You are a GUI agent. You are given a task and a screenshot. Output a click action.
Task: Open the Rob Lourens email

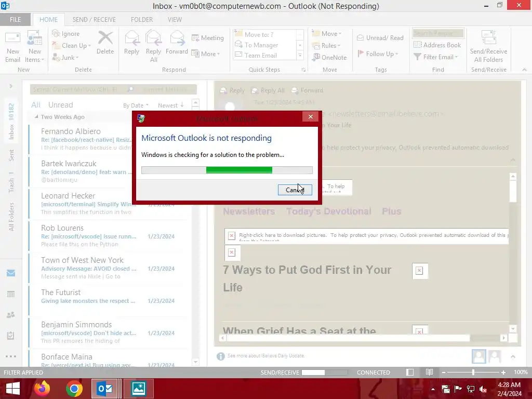pos(108,236)
